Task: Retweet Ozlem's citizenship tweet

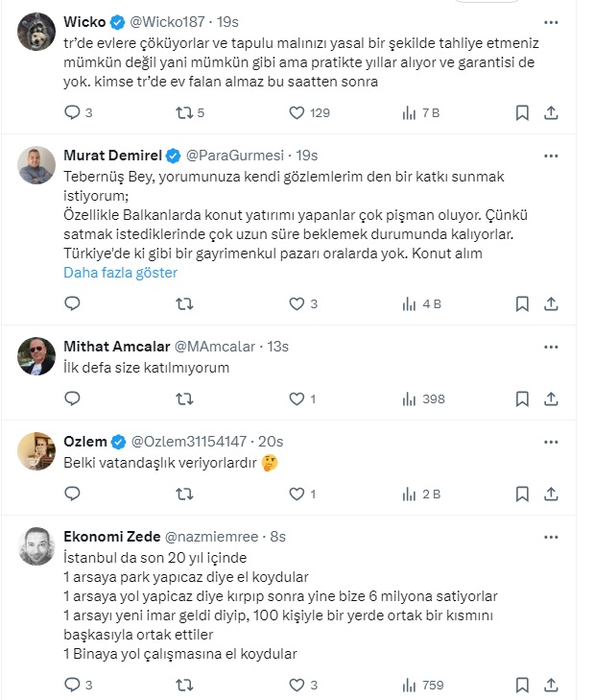Action: point(183,495)
